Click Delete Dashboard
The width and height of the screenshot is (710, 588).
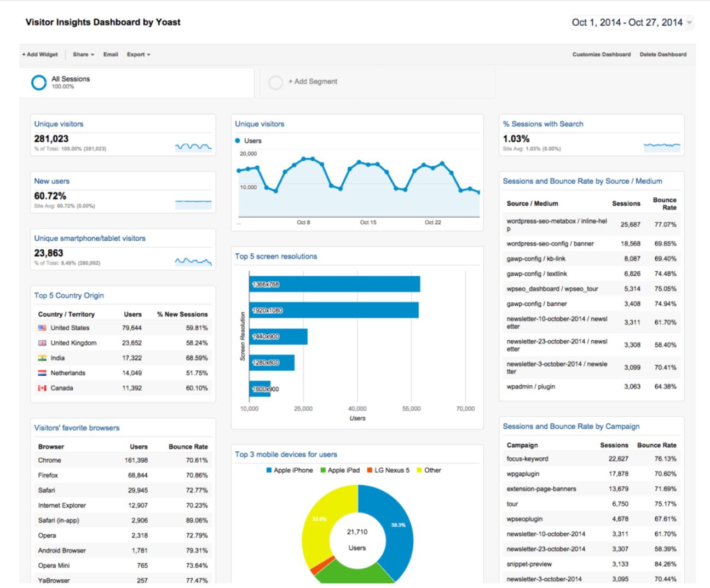[x=663, y=55]
